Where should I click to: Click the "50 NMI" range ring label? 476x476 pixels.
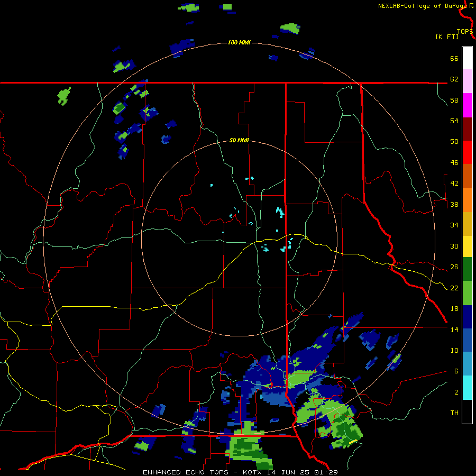click(x=239, y=140)
